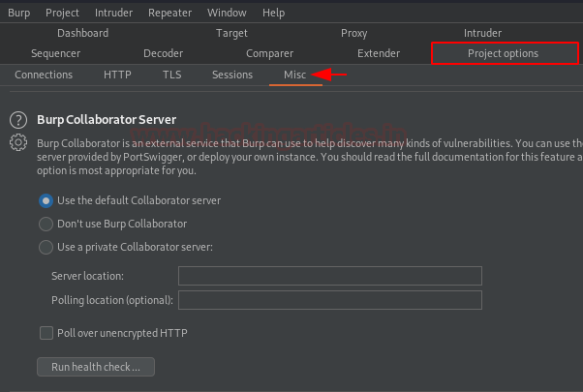Switch to the Dashboard tab
583x392 pixels.
pyautogui.click(x=83, y=33)
